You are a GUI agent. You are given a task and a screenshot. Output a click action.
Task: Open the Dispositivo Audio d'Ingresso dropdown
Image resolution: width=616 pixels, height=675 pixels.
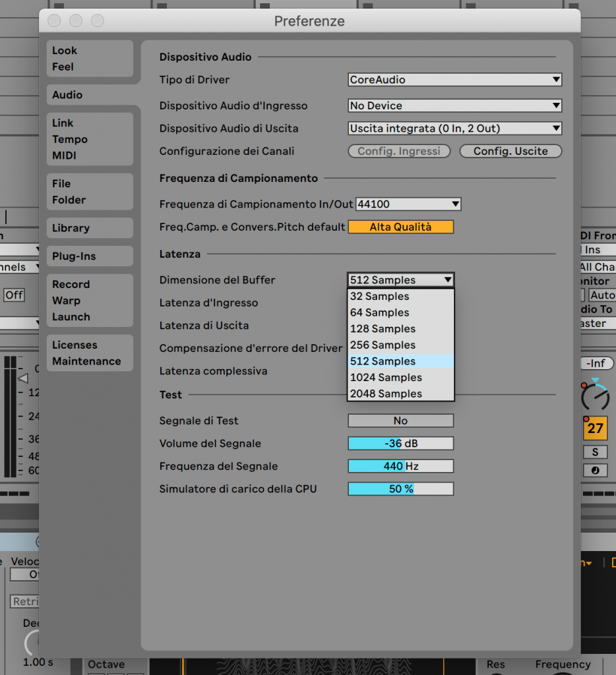454,105
